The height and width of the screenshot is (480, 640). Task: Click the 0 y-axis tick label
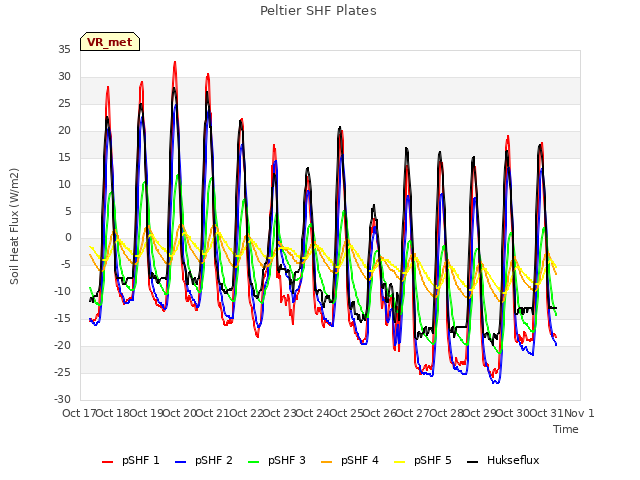(68, 238)
